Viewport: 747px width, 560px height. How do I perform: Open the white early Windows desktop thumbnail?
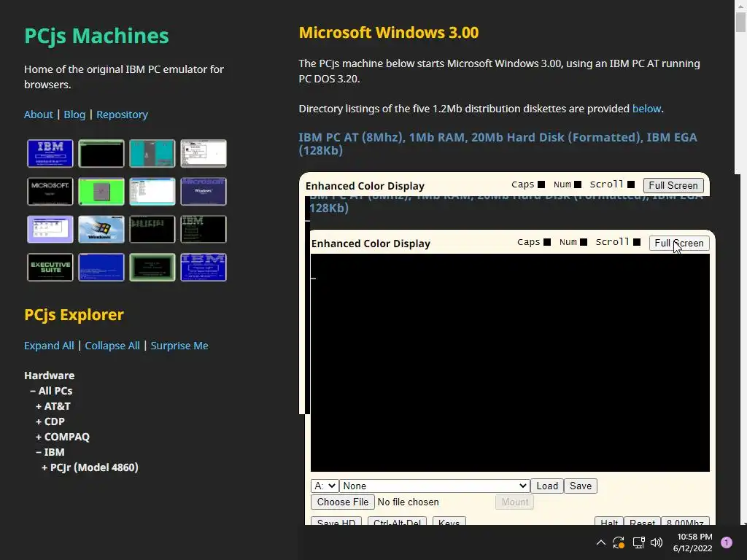[204, 153]
